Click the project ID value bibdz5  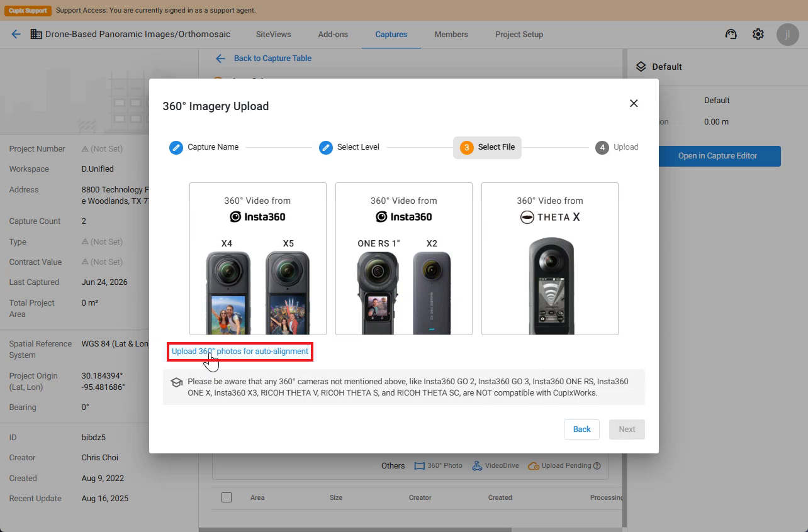point(94,438)
